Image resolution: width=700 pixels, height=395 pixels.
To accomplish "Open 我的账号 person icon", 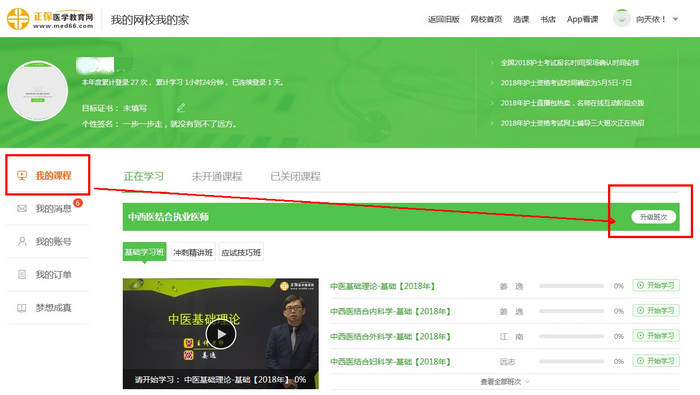I will coord(22,241).
